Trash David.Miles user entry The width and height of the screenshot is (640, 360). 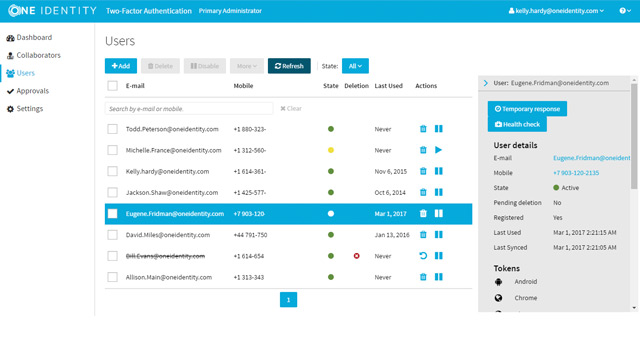tap(423, 235)
